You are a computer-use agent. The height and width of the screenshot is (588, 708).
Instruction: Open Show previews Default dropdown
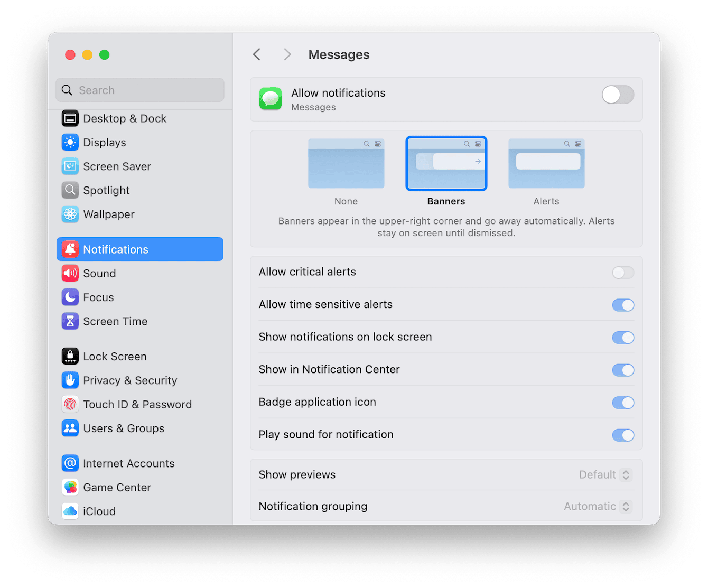click(605, 474)
